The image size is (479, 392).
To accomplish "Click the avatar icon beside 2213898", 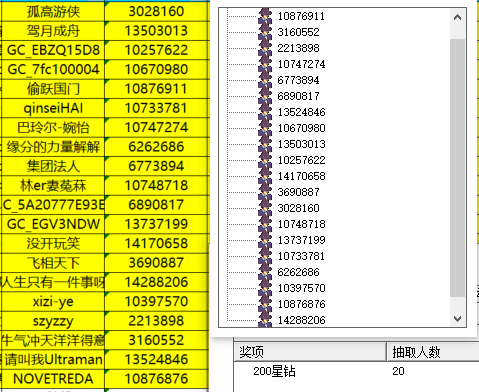I will click(x=265, y=48).
